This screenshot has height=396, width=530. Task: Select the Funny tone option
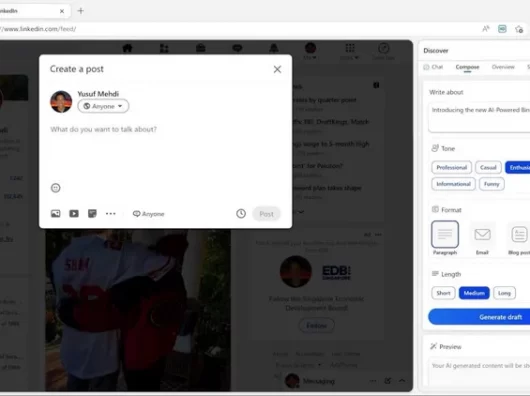pyautogui.click(x=491, y=184)
